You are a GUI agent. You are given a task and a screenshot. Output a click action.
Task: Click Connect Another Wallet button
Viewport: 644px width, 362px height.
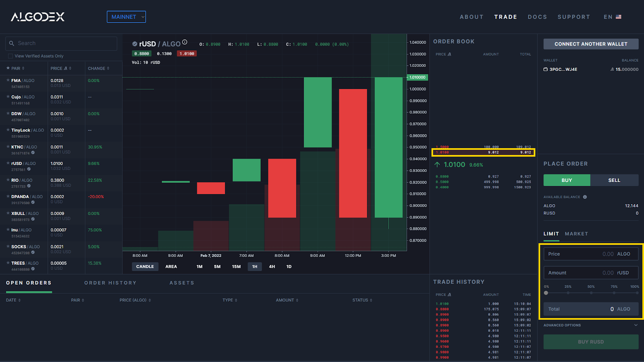pos(590,44)
